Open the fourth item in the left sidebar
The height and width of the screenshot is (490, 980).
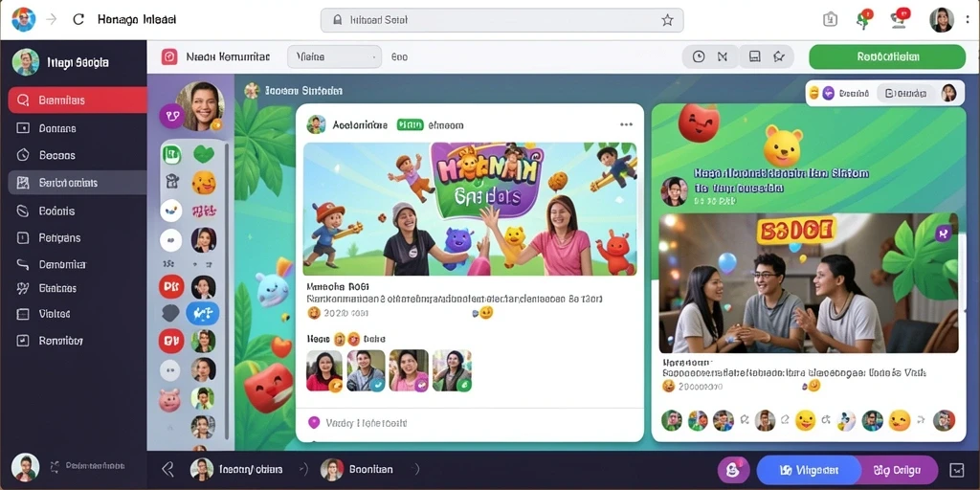(x=78, y=183)
